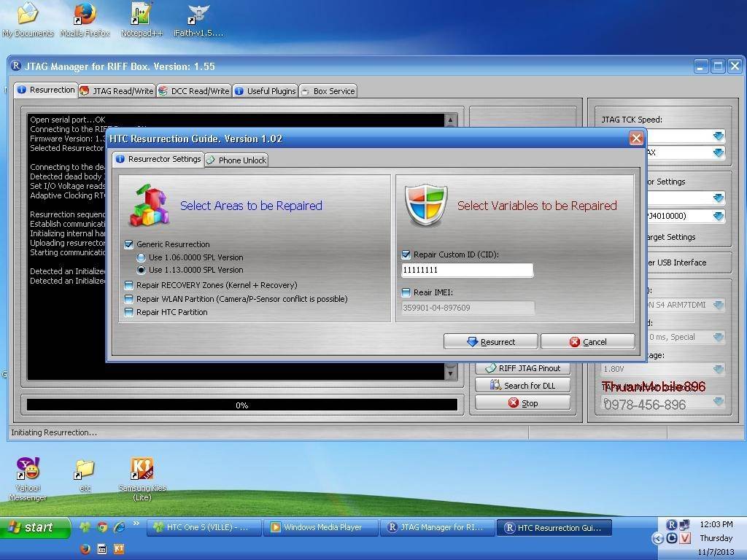Enable Reair IMEI checkbox
This screenshot has width=747, height=560.
406,292
